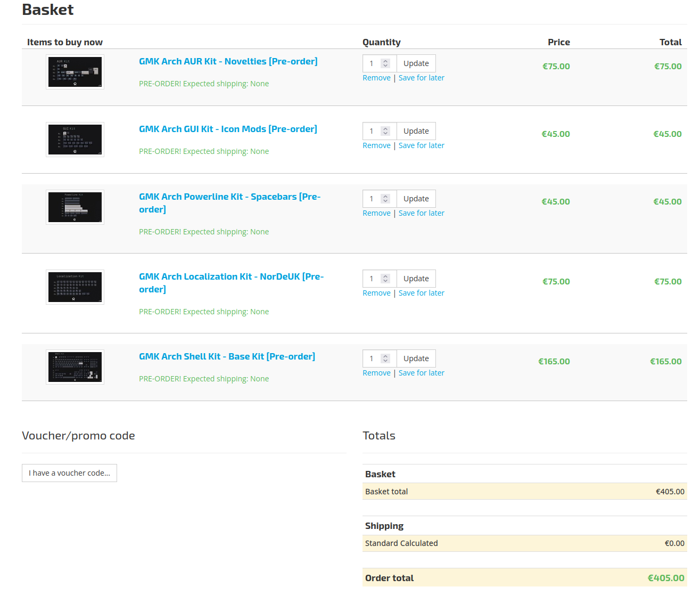Click 'I have a voucher code...' button
Screen dimensions: 700x595
coord(69,473)
